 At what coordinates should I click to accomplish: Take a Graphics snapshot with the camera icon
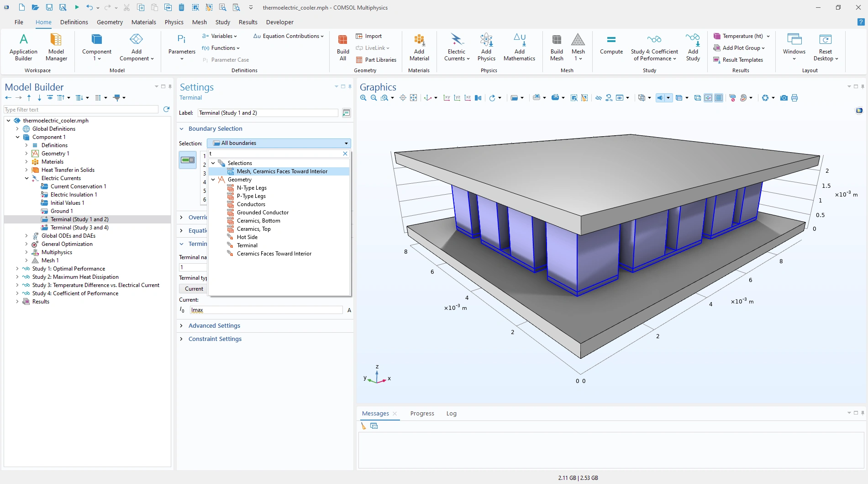tap(784, 98)
